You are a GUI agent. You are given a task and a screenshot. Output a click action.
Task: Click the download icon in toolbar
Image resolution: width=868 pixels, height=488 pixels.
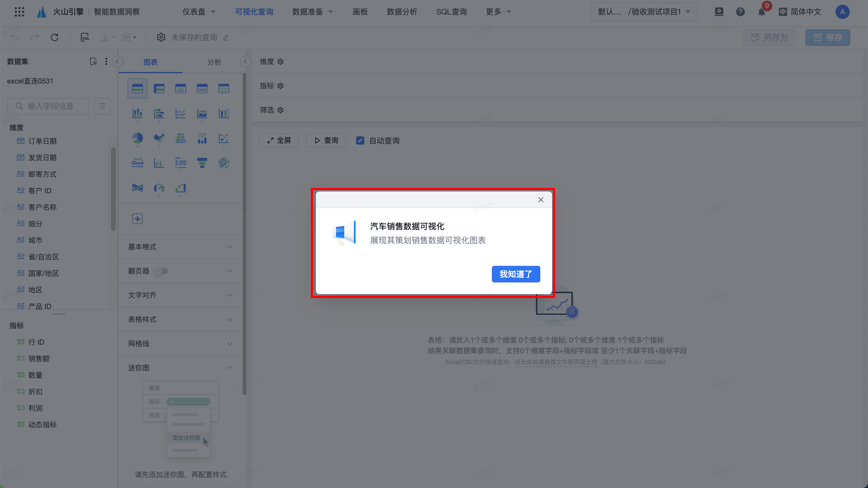(x=105, y=37)
